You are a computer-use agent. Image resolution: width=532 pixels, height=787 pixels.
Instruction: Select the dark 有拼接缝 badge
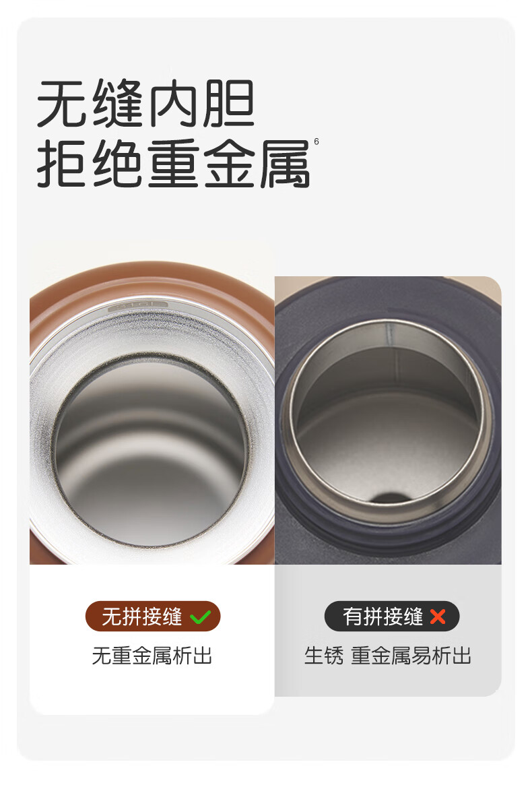pos(392,617)
